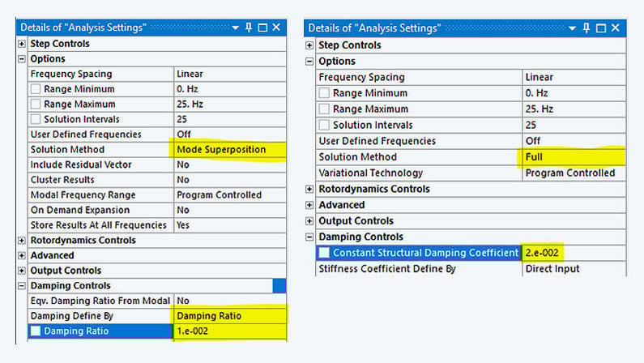Open right panel title dropdown arrow
This screenshot has height=363, width=644.
574,28
